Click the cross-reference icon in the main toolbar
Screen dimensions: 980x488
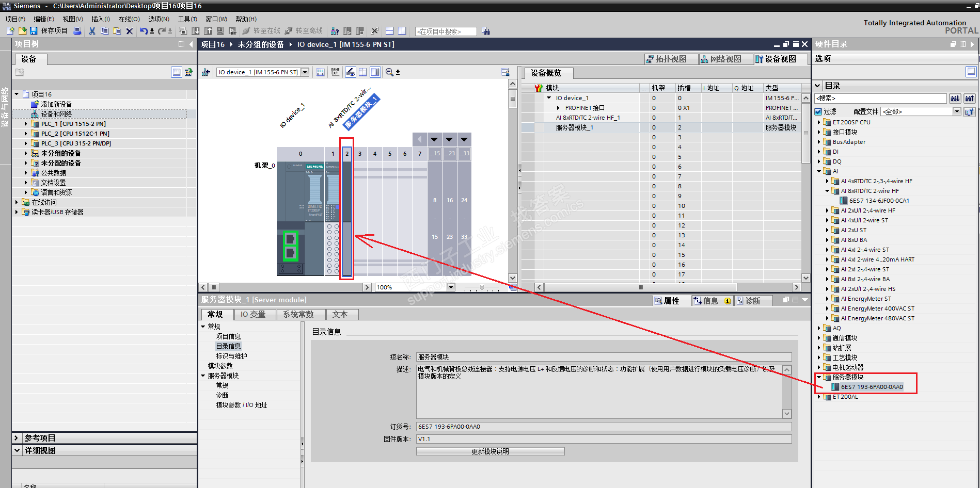click(375, 31)
